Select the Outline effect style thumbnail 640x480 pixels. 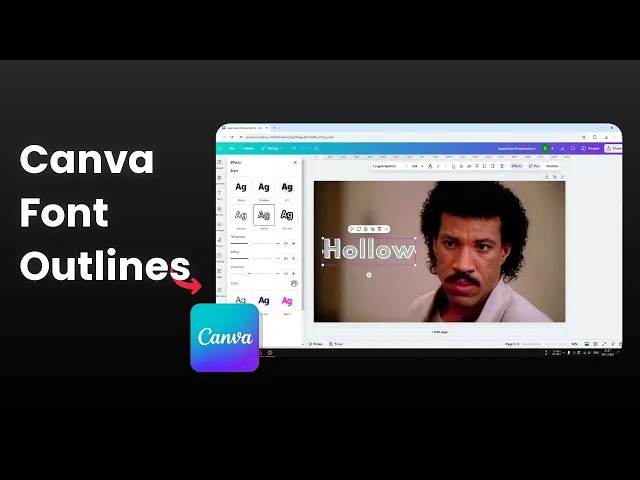[x=287, y=215]
